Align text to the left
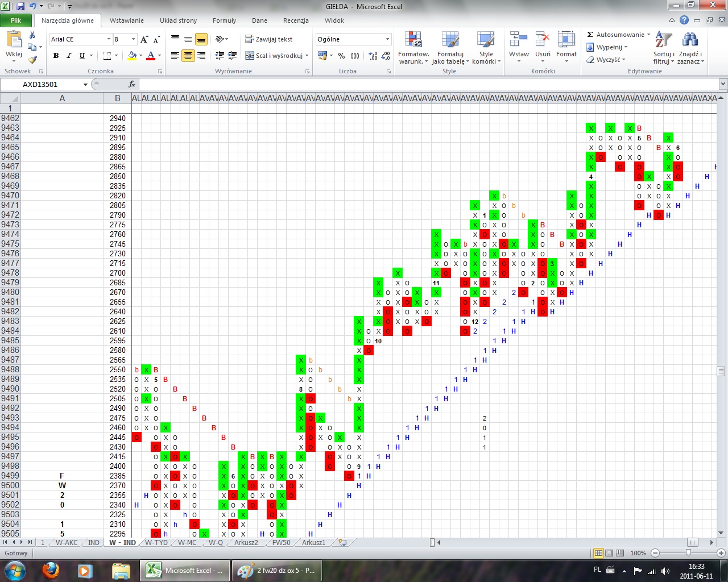The image size is (728, 582). (x=175, y=56)
